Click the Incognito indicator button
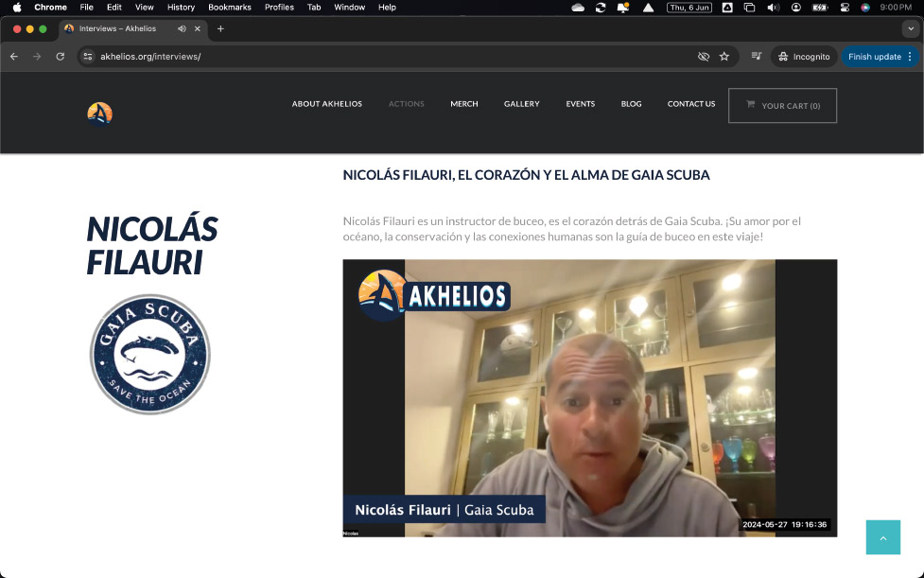The image size is (924, 578). click(x=804, y=57)
